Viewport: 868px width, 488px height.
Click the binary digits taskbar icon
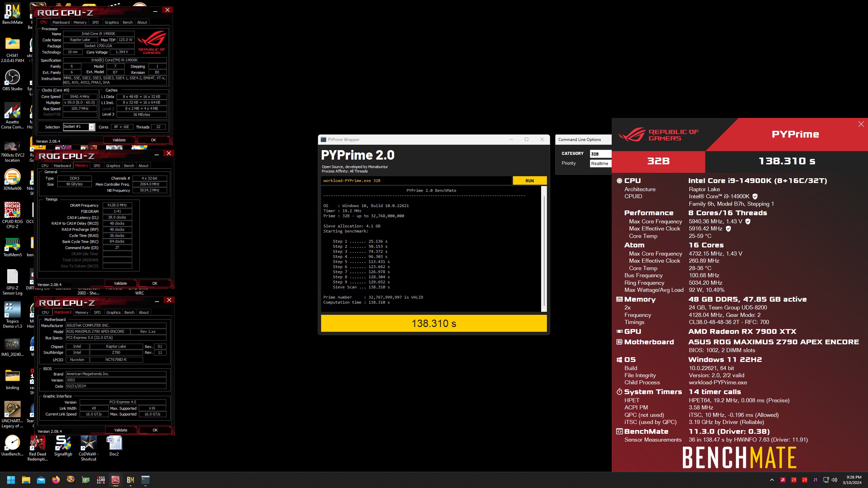coord(101,480)
